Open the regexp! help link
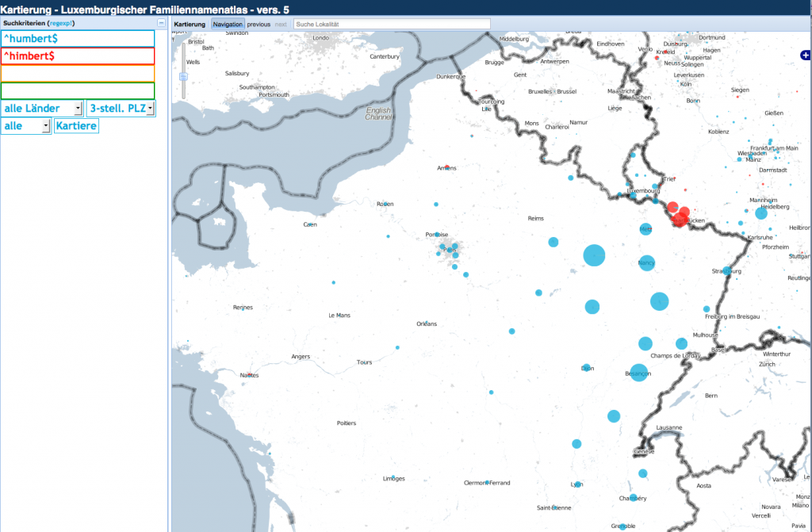The height and width of the screenshot is (532, 812). point(61,23)
